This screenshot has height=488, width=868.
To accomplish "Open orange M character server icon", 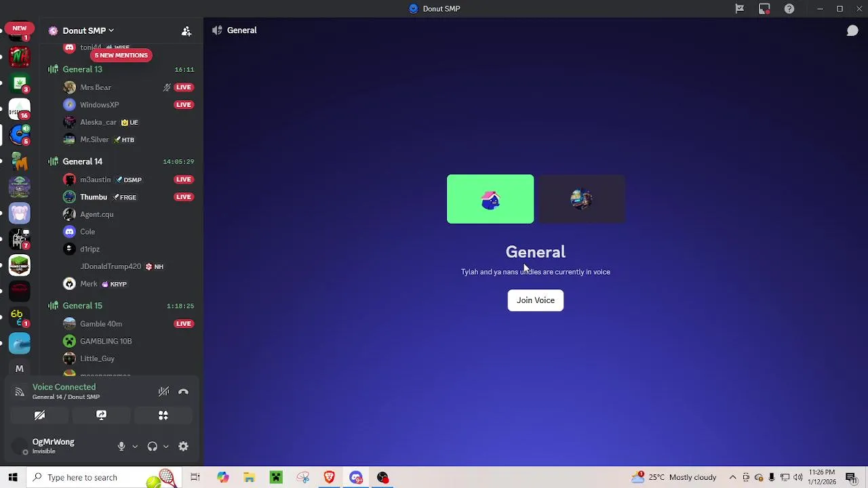I will click(x=20, y=161).
